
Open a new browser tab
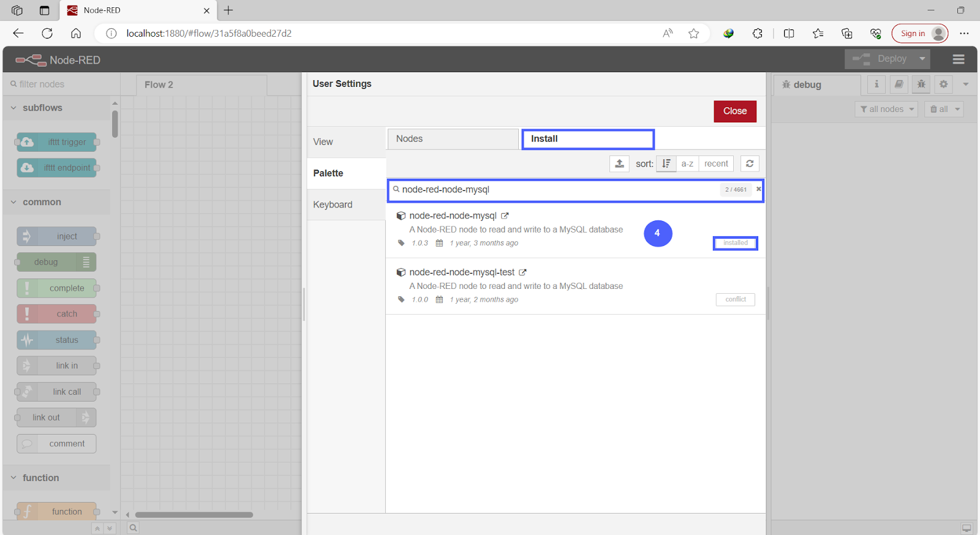228,10
